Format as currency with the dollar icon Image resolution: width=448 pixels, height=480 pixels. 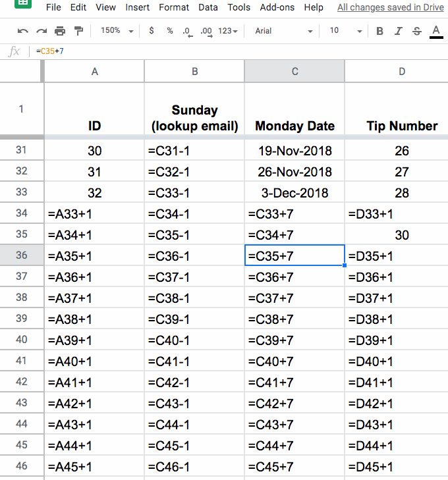152,30
